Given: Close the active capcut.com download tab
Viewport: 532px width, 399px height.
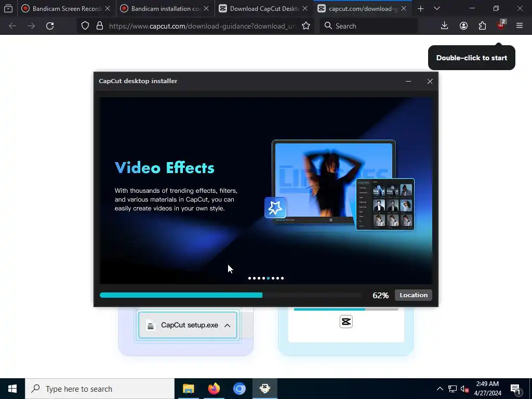Looking at the screenshot, I should coord(404,8).
